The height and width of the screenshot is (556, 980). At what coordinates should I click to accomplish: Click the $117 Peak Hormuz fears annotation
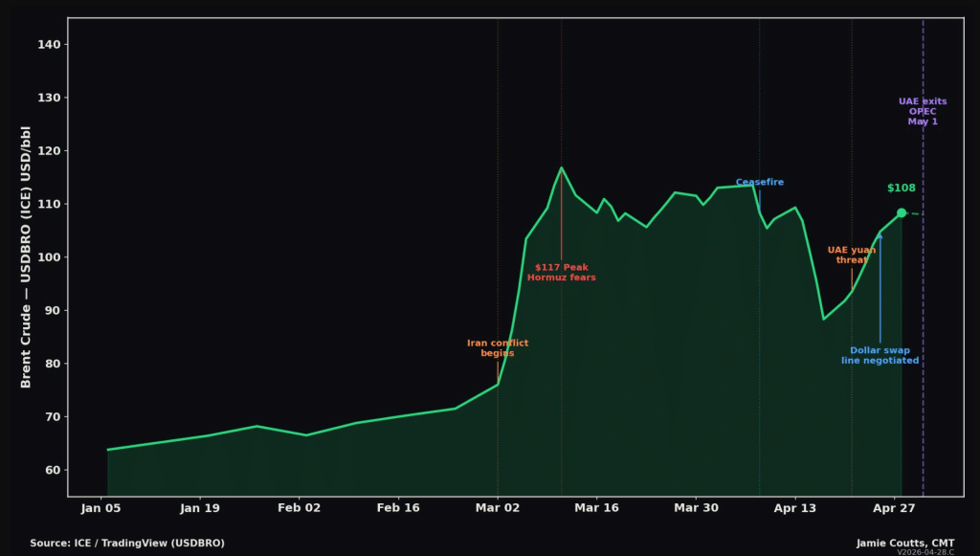(x=562, y=273)
